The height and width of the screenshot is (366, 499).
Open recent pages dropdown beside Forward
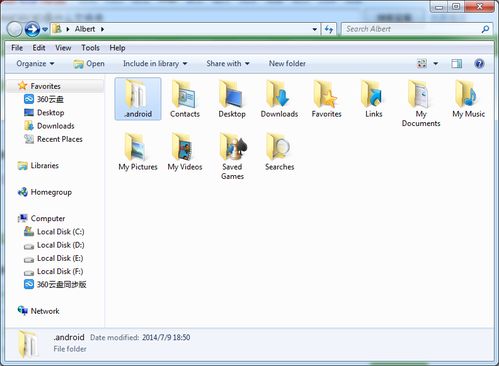point(45,30)
